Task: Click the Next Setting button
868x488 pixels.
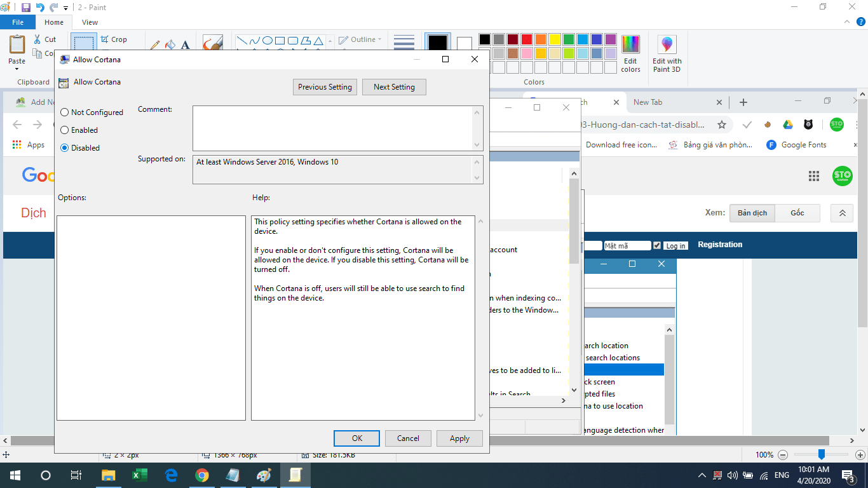Action: (394, 87)
